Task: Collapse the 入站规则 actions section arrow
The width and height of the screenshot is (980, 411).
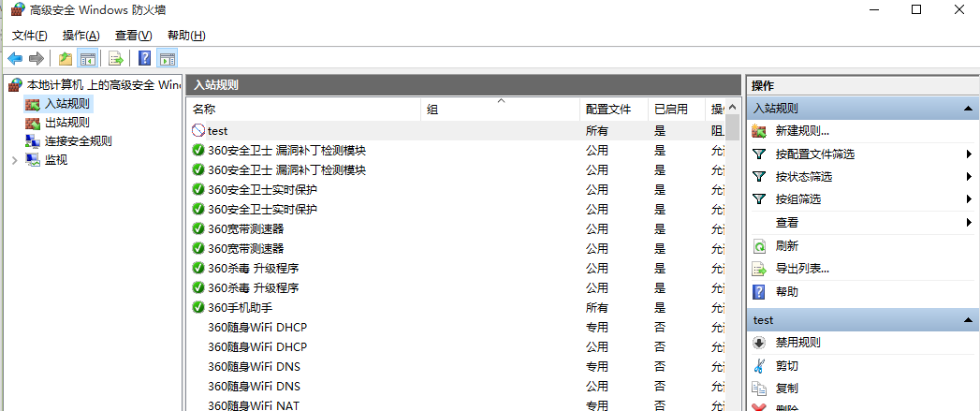Action: (x=968, y=109)
